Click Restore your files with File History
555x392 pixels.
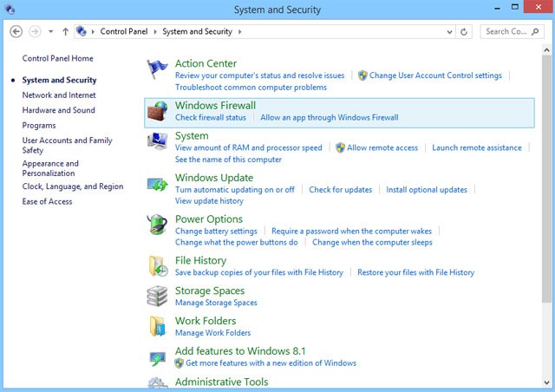[415, 272]
